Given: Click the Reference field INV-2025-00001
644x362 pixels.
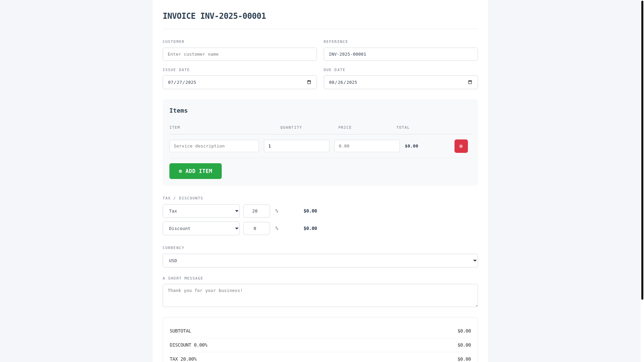Looking at the screenshot, I should click(x=401, y=54).
